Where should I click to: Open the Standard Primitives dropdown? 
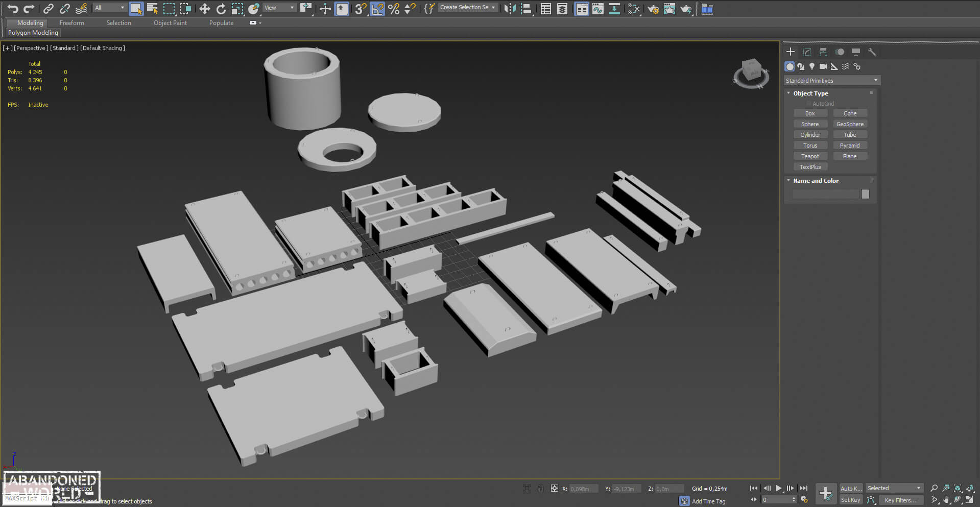tap(832, 81)
